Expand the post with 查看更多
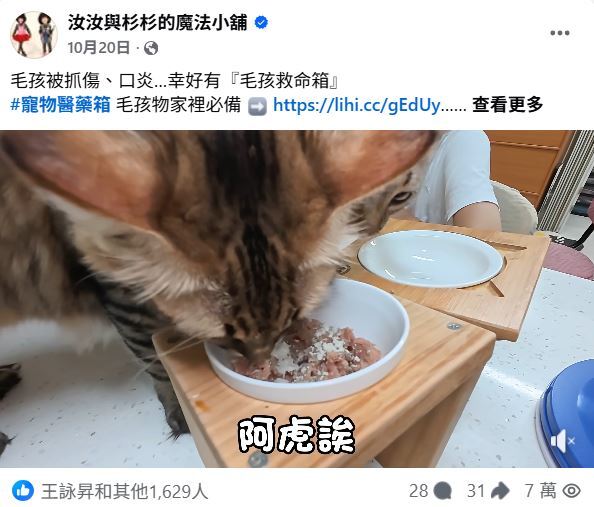 coord(508,105)
